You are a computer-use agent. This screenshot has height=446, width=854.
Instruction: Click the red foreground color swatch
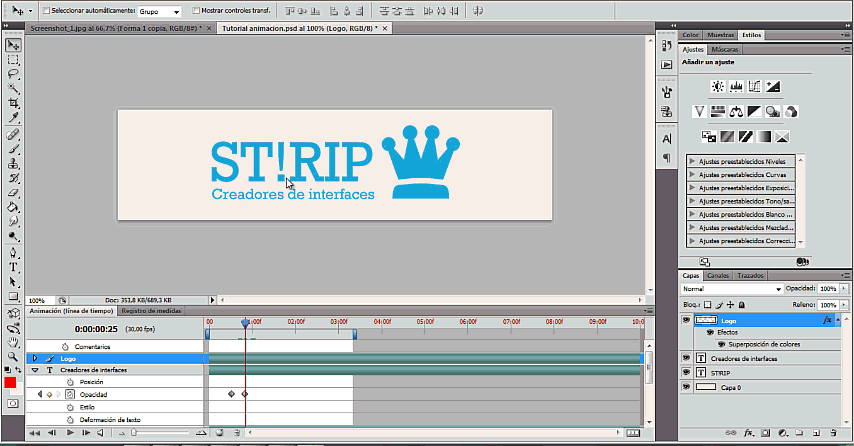10,383
